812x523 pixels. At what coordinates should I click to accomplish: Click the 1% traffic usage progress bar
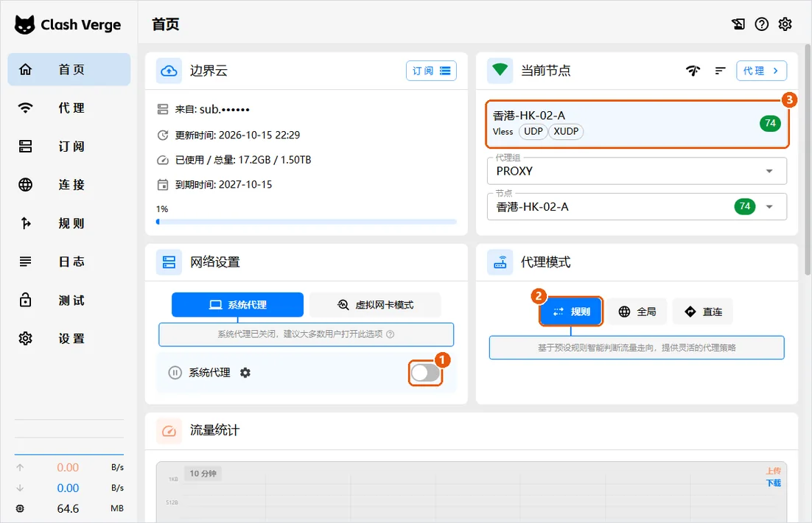coord(306,222)
